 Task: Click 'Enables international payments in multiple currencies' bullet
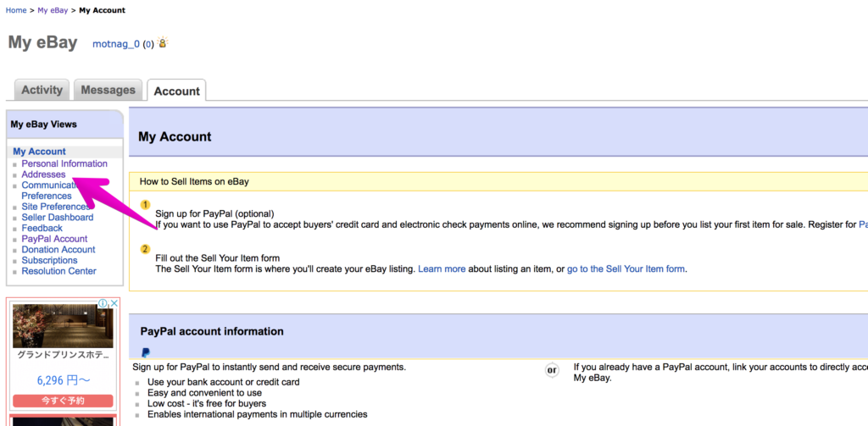click(x=258, y=414)
